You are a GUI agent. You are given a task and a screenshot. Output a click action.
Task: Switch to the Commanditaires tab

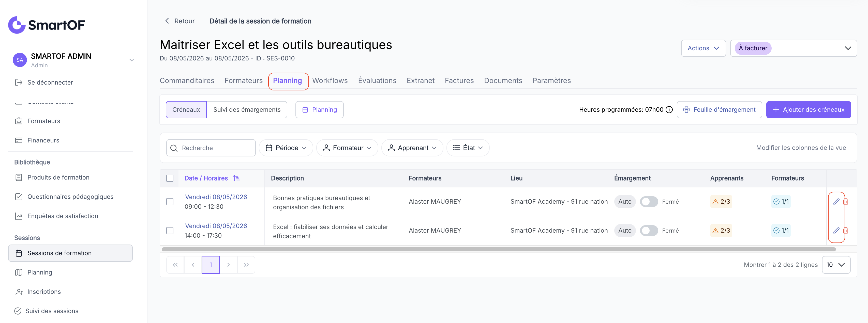pos(187,81)
